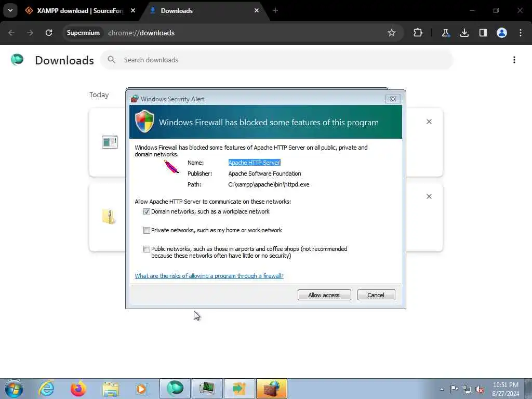Screen dimensions: 532x399
Task: Close the Windows Security Alert window
Action: [393, 99]
